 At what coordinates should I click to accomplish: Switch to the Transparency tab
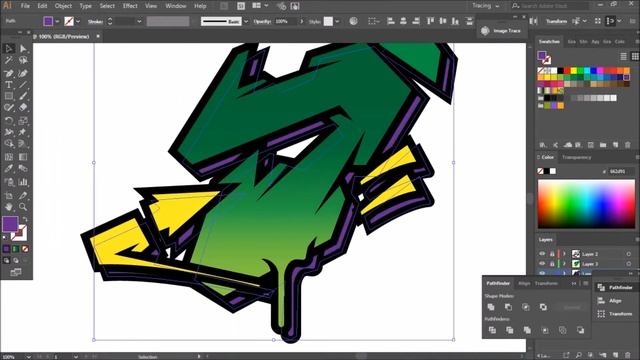576,157
